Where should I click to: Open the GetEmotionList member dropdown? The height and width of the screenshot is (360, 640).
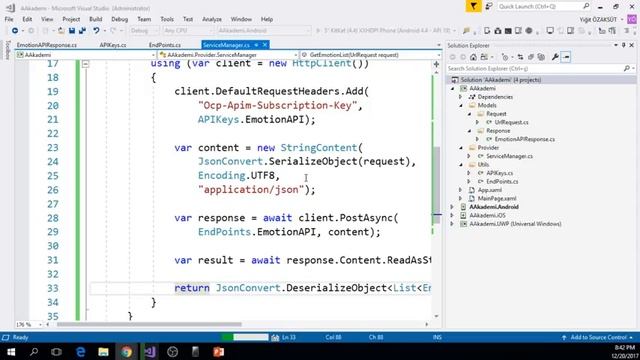coord(371,55)
